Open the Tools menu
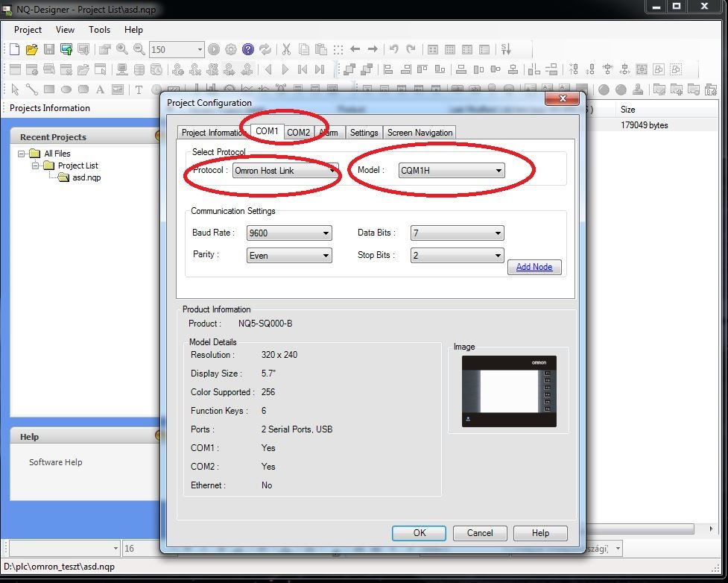728x583 pixels. (x=99, y=30)
